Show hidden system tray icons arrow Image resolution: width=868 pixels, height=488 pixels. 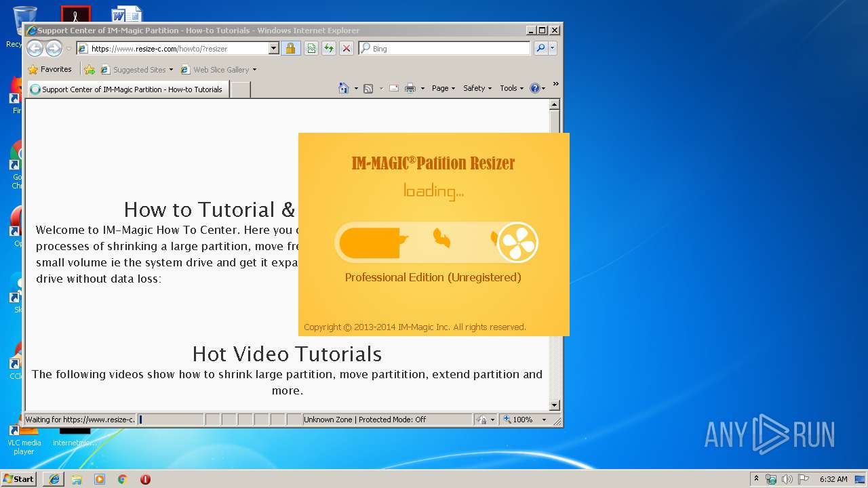756,479
